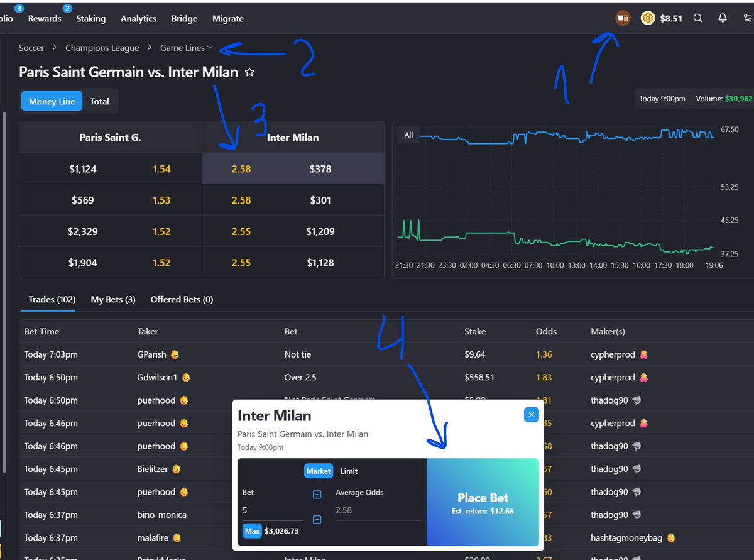754x560 pixels.
Task: Click taker malafire in trades
Action: coord(153,538)
